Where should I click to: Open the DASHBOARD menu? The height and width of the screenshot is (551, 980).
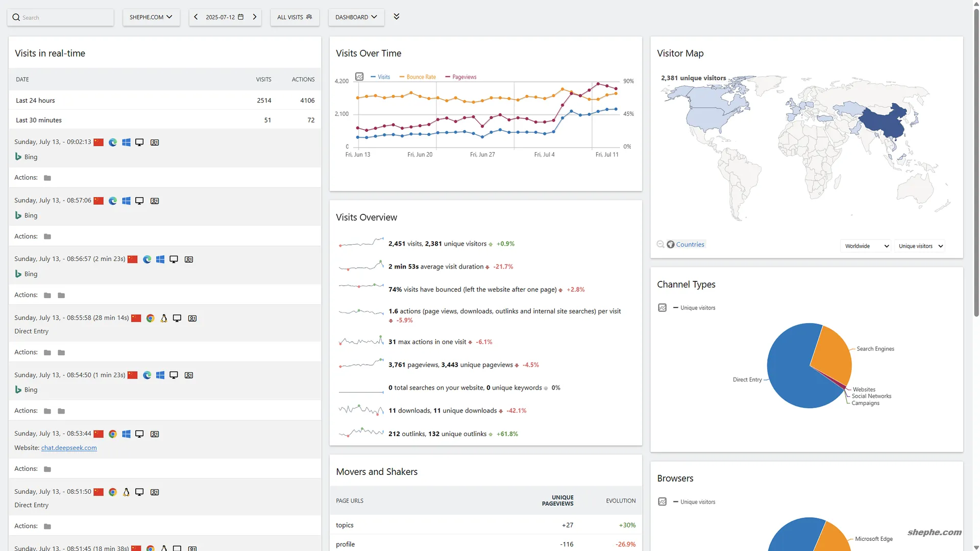[x=356, y=17]
